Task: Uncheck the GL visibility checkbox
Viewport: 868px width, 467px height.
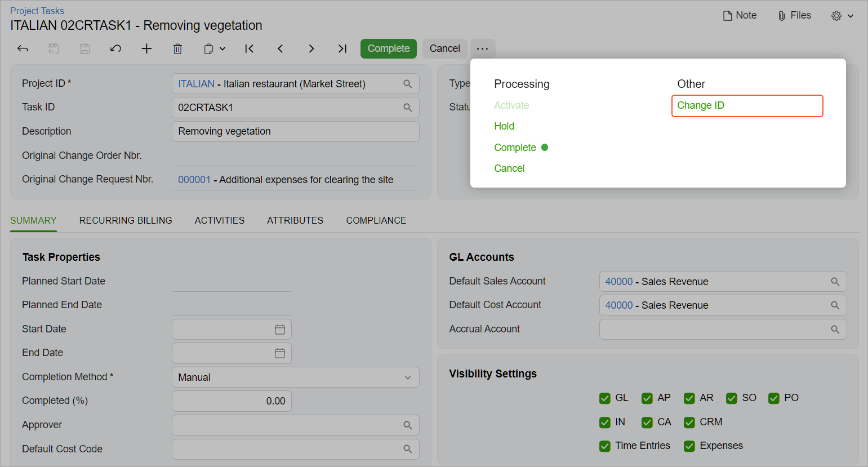Action: pos(605,398)
